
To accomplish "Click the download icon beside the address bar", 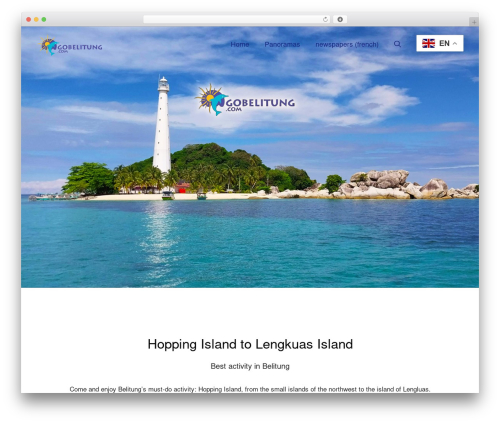I will 340,19.
